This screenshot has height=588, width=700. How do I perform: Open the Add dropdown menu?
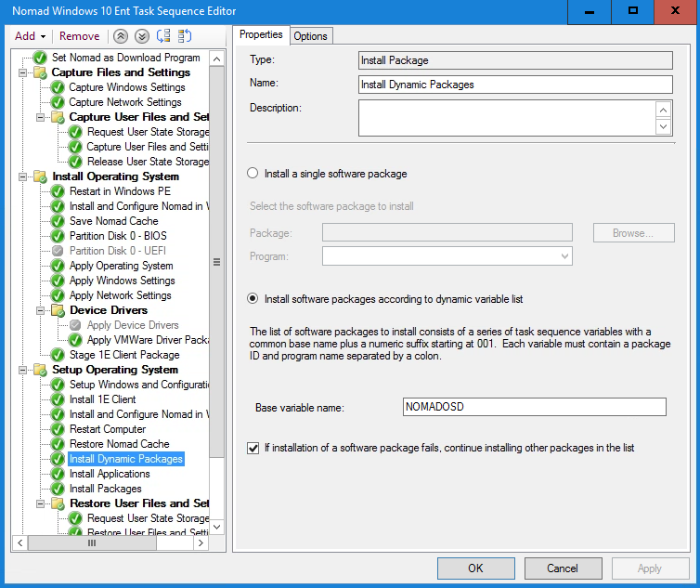30,36
